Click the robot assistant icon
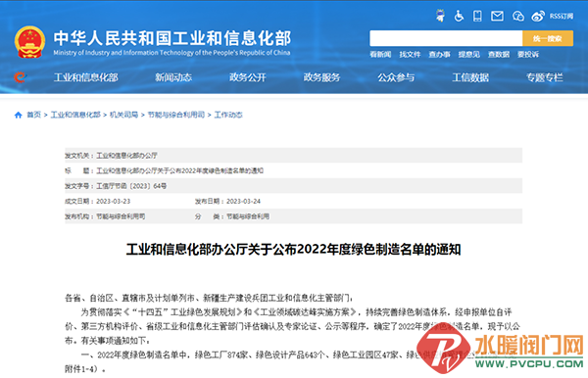This screenshot has height=378, width=588. click(x=440, y=16)
